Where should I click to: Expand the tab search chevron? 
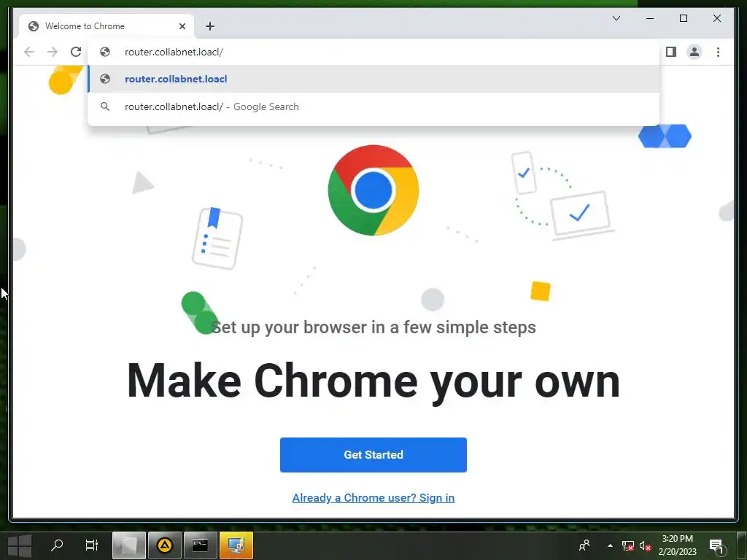coord(616,18)
